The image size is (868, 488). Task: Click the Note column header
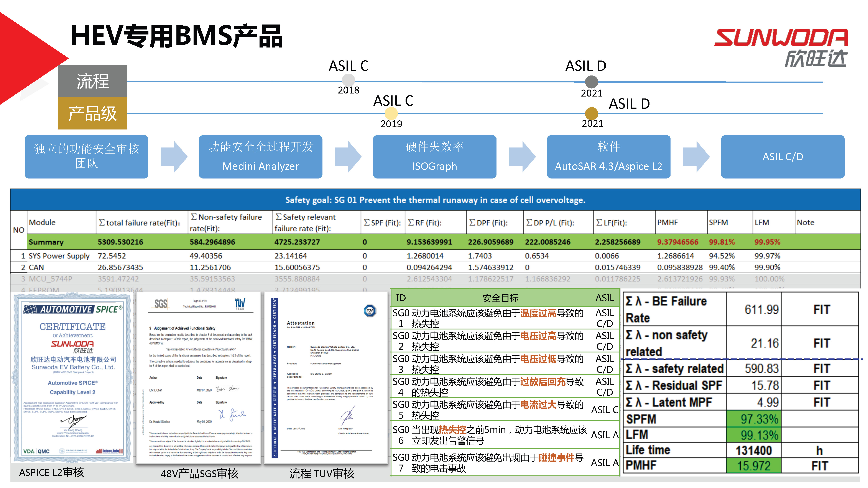pos(827,222)
